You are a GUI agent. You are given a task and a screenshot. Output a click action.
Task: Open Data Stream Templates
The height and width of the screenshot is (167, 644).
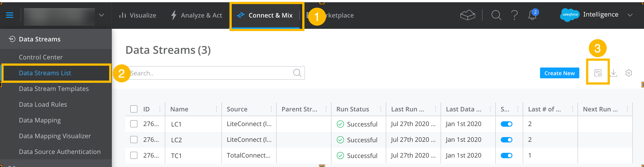click(x=54, y=89)
